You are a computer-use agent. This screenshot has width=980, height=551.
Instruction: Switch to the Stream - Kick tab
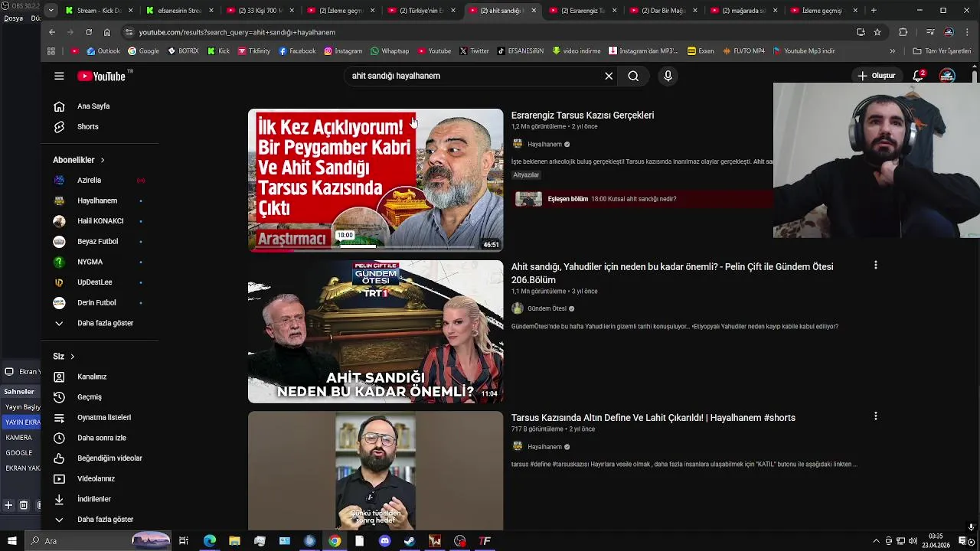(x=100, y=11)
